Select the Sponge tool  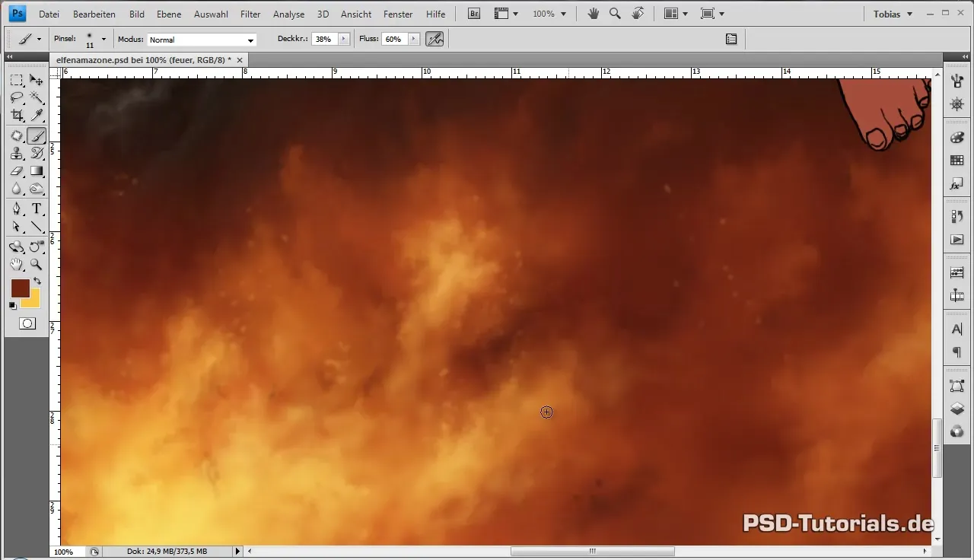[x=36, y=189]
